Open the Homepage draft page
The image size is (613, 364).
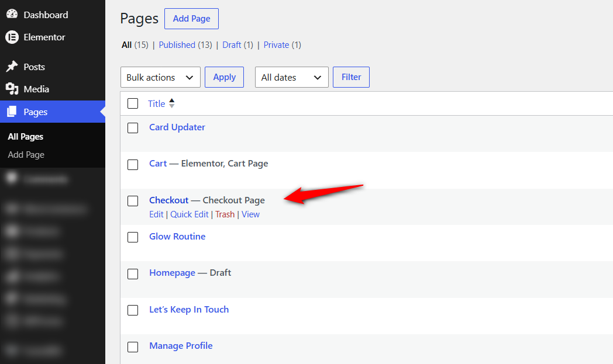173,273
